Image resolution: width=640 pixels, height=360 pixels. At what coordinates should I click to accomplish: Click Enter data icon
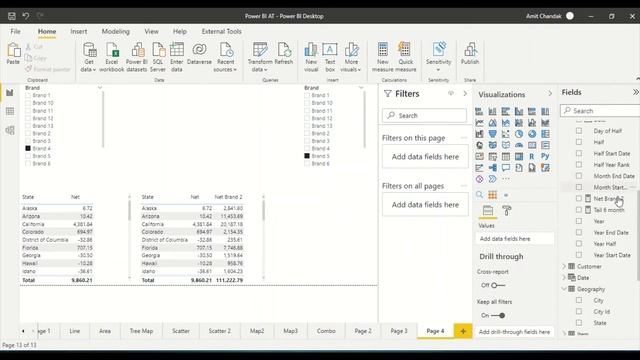coord(177,57)
